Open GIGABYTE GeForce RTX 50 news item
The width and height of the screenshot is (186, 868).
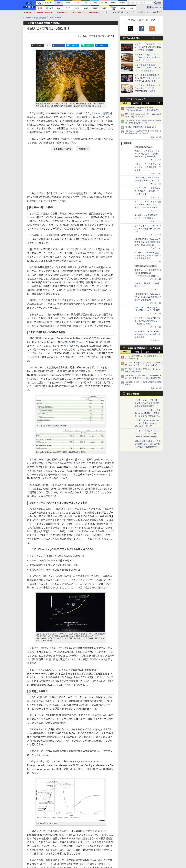[147, 334]
